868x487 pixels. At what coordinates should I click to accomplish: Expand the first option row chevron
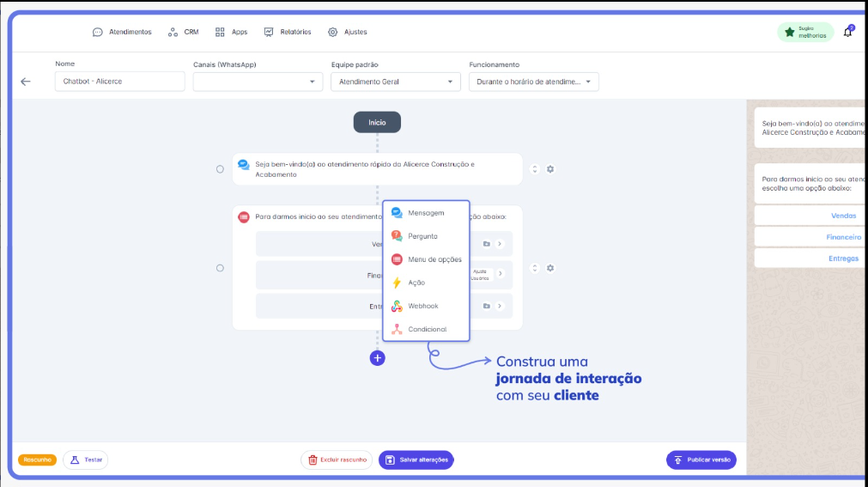pyautogui.click(x=500, y=244)
